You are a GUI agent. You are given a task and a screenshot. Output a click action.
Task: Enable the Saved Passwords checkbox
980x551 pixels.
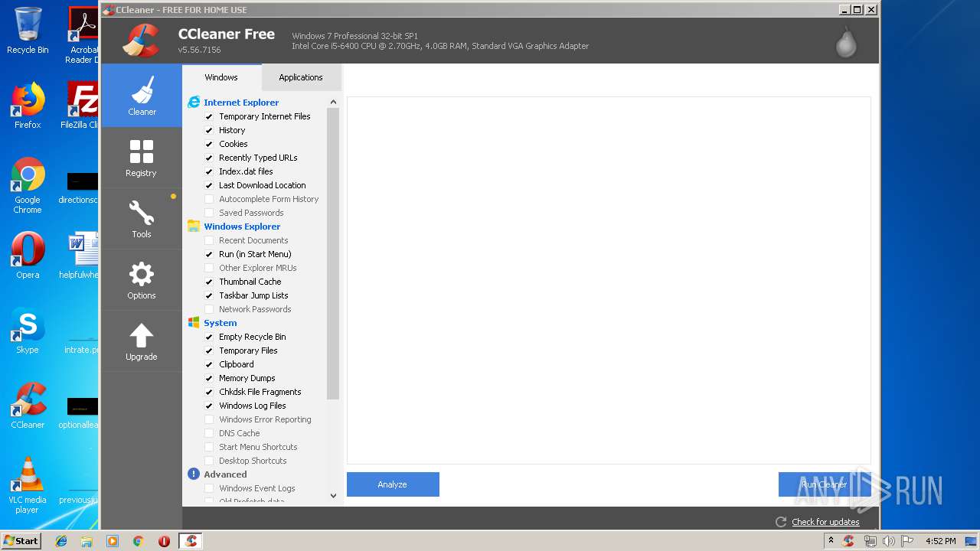click(209, 213)
